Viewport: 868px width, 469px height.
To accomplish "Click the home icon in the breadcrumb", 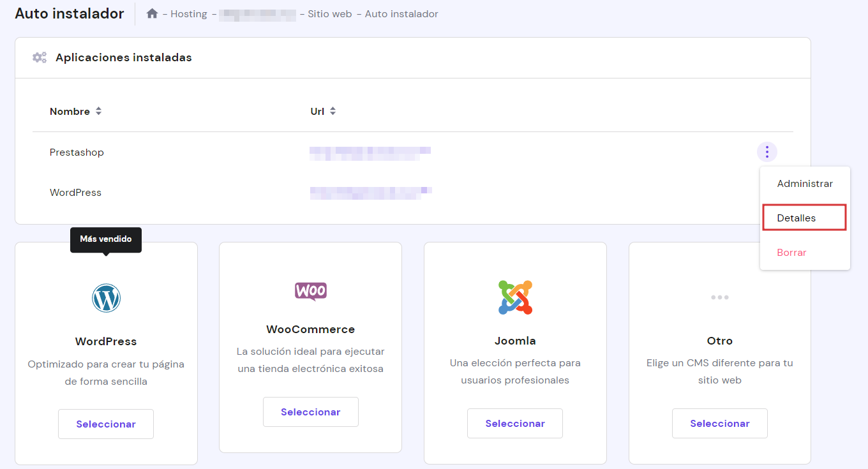I will click(x=152, y=13).
